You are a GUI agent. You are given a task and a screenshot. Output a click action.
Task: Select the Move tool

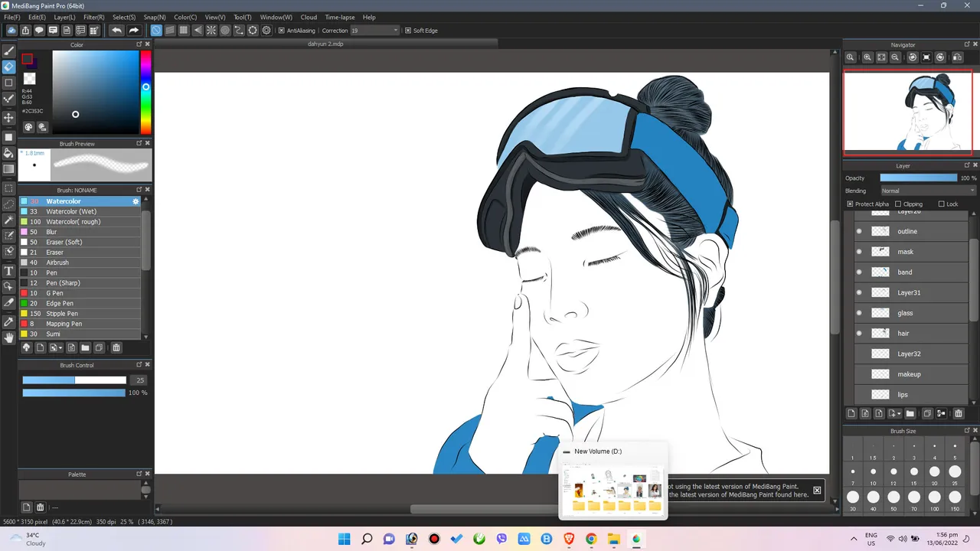tap(8, 117)
